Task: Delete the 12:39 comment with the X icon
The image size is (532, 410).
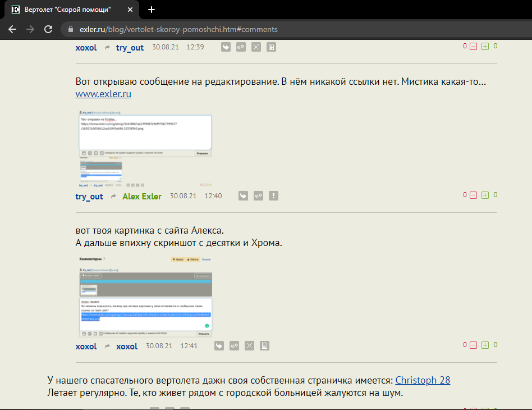Action: coord(256,47)
